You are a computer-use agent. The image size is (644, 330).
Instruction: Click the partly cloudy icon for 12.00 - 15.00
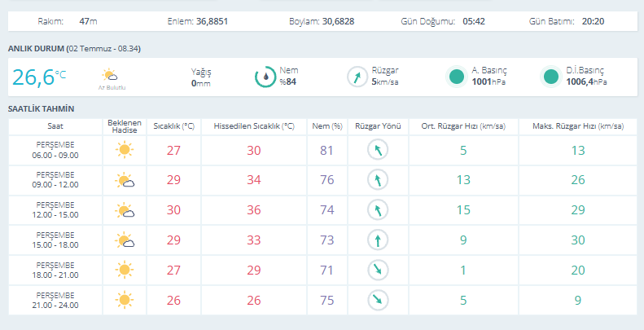(x=125, y=210)
